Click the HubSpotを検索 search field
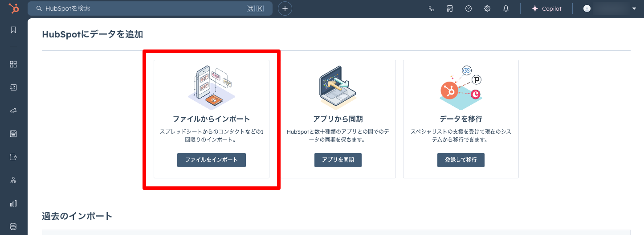 (150, 8)
